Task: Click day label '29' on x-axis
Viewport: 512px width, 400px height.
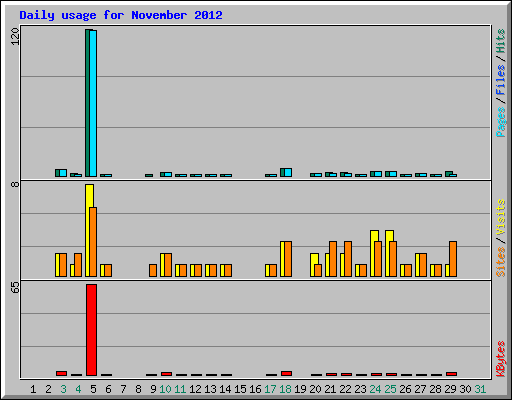Action: (450, 389)
